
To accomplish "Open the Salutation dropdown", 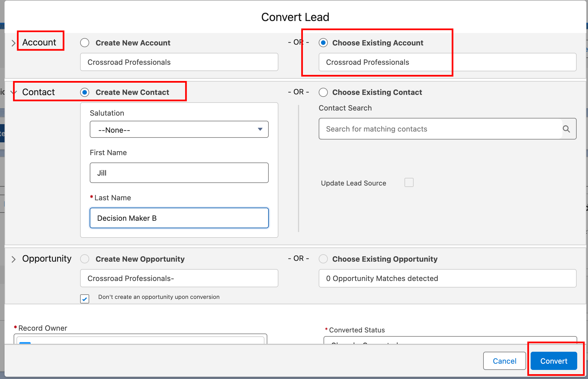I will click(179, 130).
